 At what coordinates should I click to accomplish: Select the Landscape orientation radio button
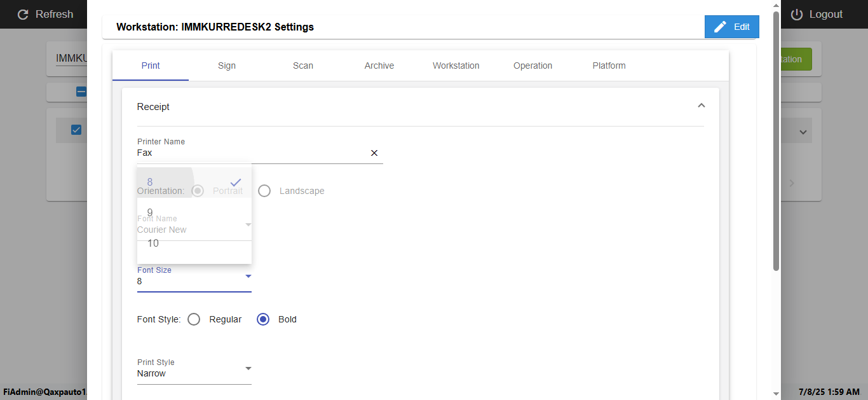(x=264, y=191)
